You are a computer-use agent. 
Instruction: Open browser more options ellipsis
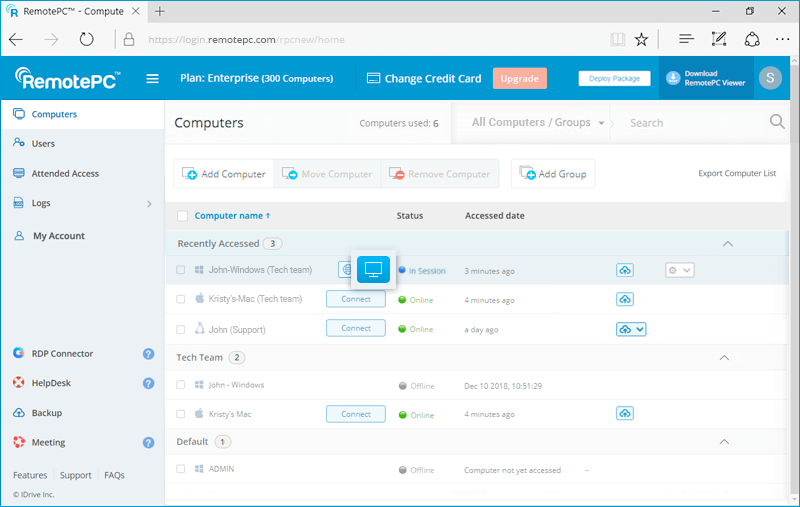(x=782, y=39)
